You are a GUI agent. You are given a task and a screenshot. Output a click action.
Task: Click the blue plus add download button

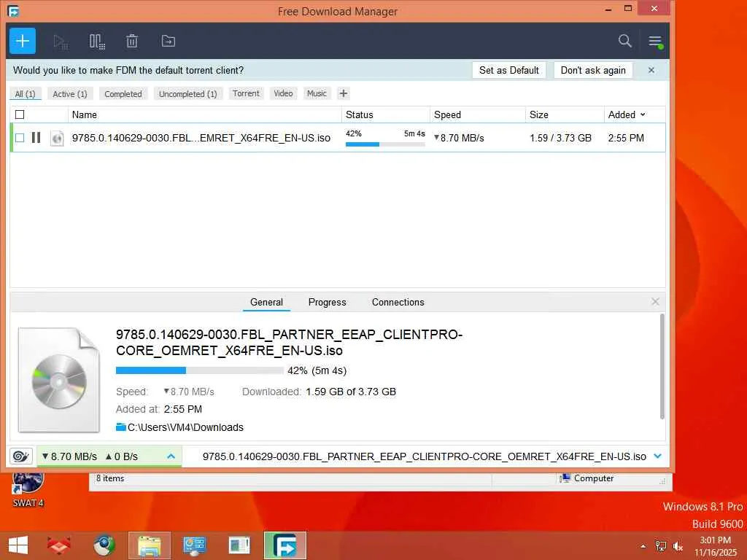(x=23, y=41)
